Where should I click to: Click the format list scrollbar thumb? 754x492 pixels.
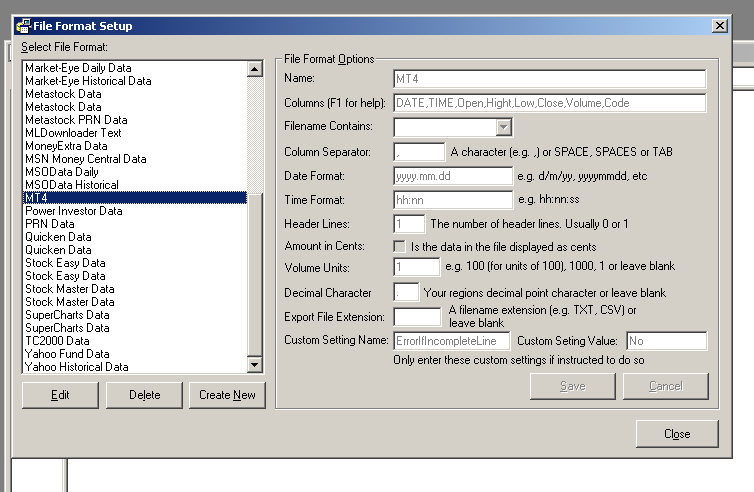click(254, 275)
